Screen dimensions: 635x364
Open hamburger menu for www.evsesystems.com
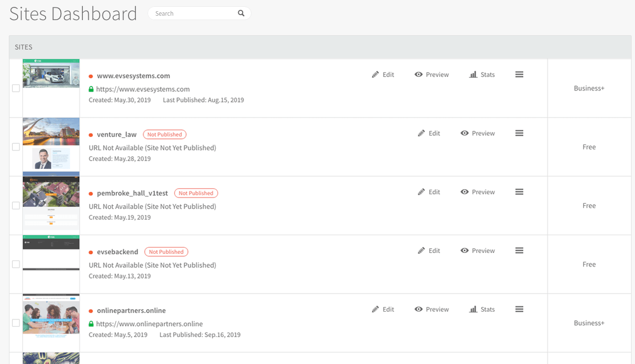point(519,74)
